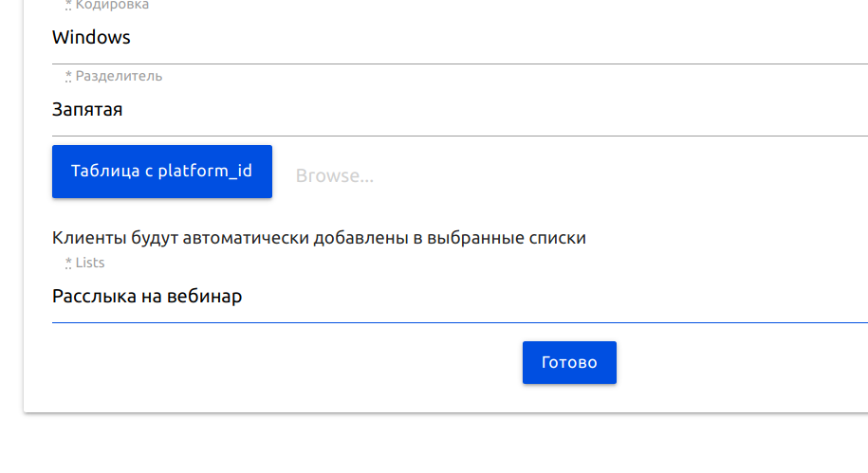
Task: Click the required asterisk beside Lists
Action: coord(68,263)
